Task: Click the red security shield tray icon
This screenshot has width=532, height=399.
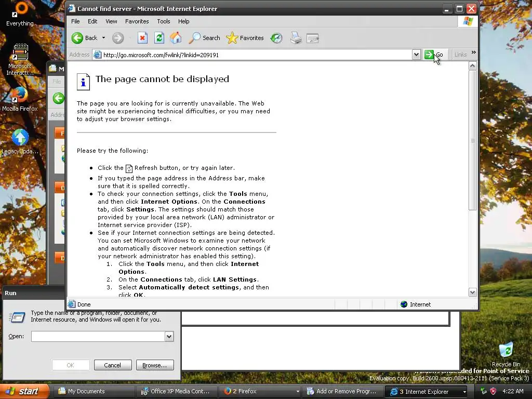Action: [494, 391]
